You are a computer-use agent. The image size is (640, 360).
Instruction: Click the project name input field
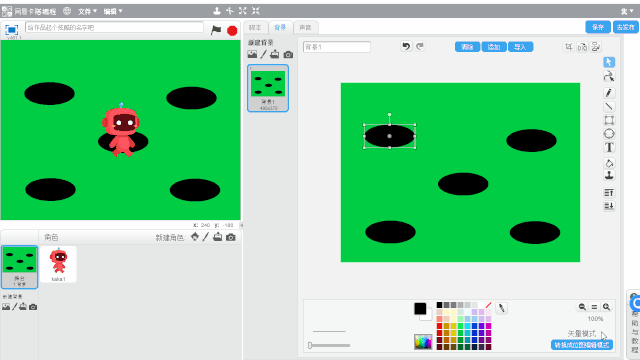click(114, 27)
